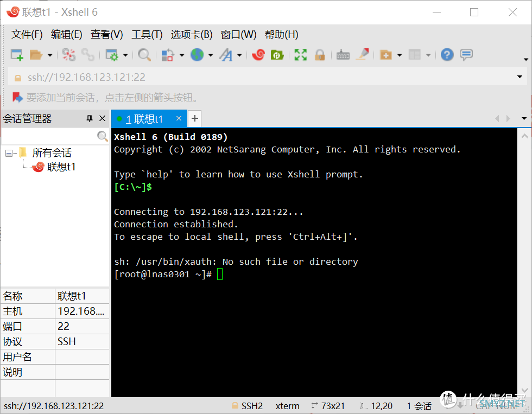Click the terminal scrollbar up arrow
Viewport: 532px width, 414px height.
524,136
